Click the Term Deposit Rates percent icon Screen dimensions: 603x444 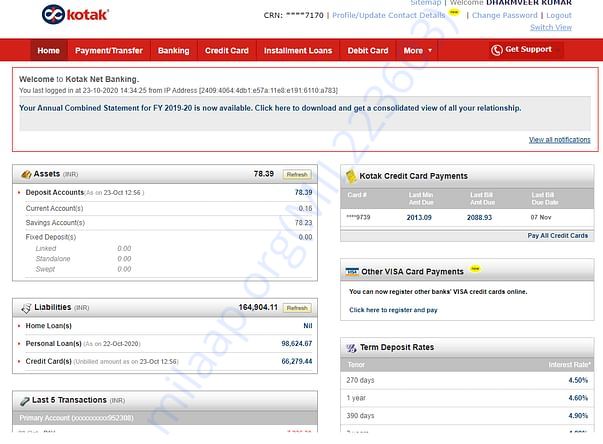[x=351, y=348]
